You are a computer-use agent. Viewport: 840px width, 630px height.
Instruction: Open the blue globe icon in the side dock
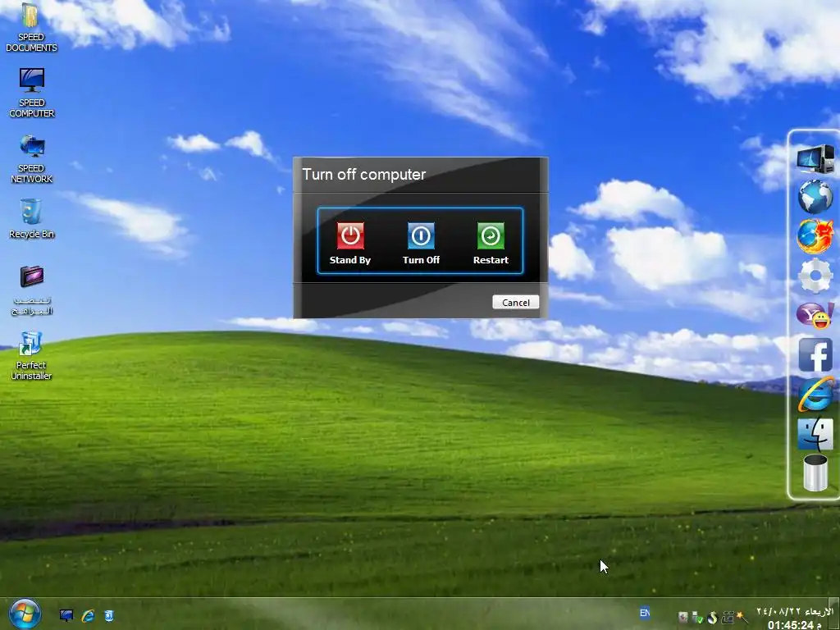pos(815,197)
